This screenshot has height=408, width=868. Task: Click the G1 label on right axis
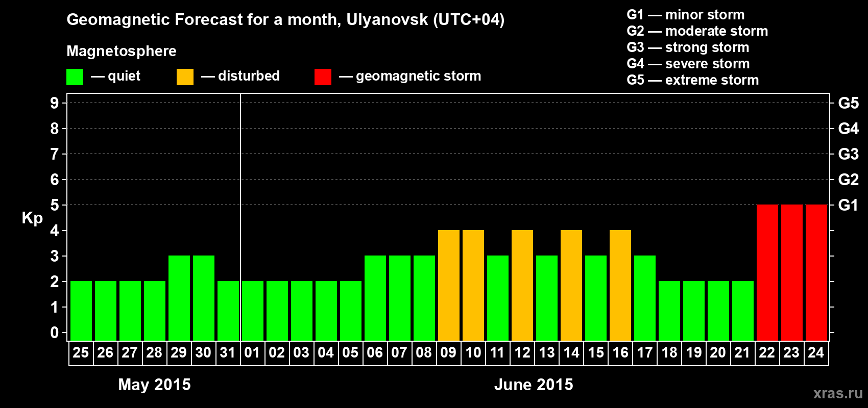tap(848, 205)
